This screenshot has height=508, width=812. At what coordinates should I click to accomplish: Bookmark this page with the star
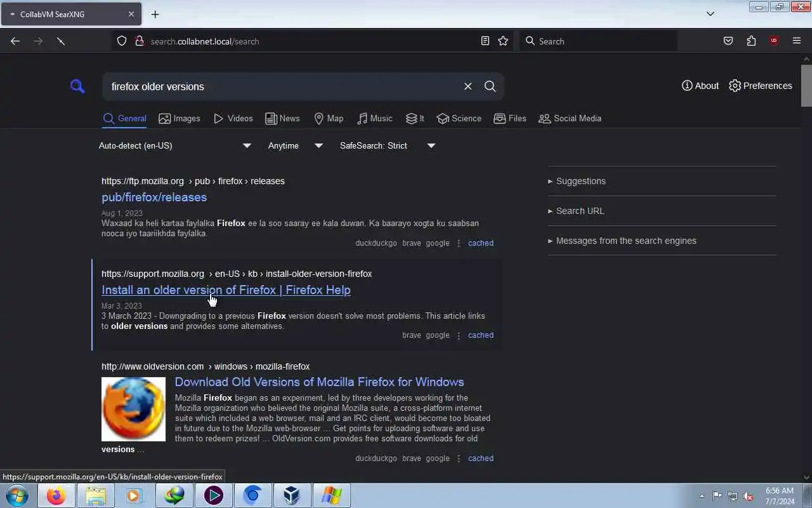503,41
